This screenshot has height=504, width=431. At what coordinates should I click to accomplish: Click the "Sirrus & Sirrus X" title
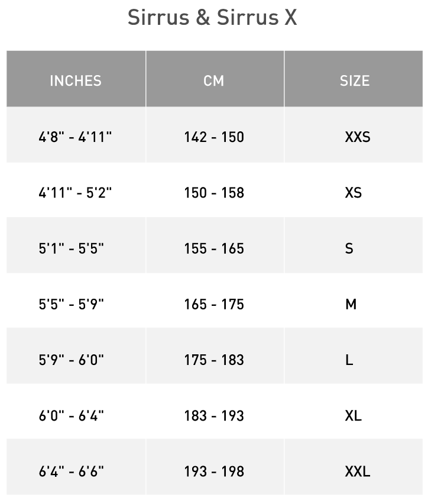[213, 18]
